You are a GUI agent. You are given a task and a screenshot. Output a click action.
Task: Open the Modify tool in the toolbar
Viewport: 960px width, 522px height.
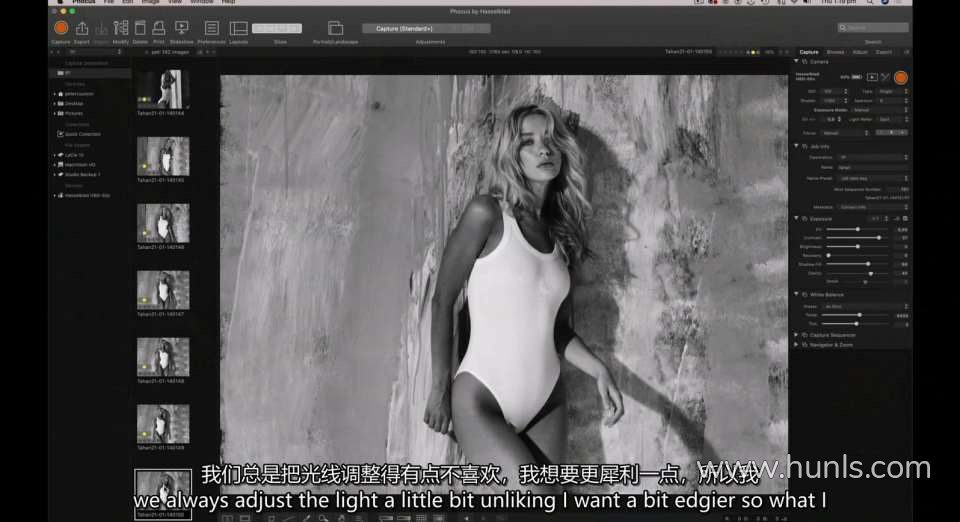[121, 28]
